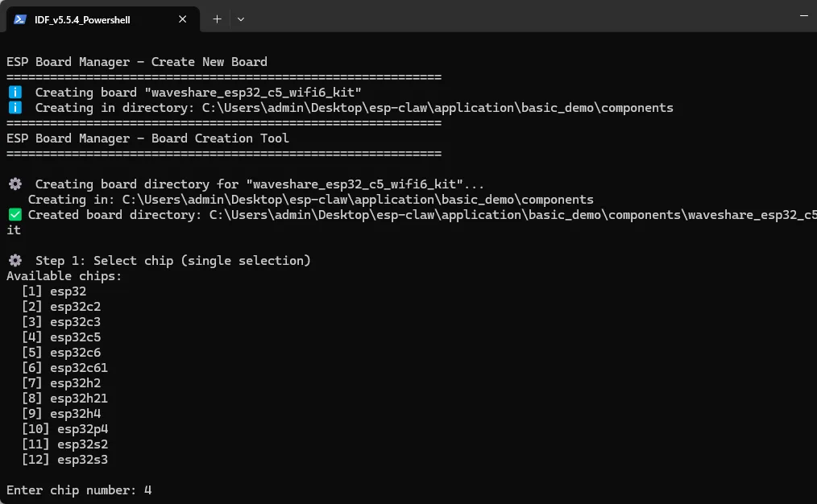Viewport: 817px width, 504px height.
Task: Click the info icon beside 'Creating in directory'
Action: [x=15, y=108]
